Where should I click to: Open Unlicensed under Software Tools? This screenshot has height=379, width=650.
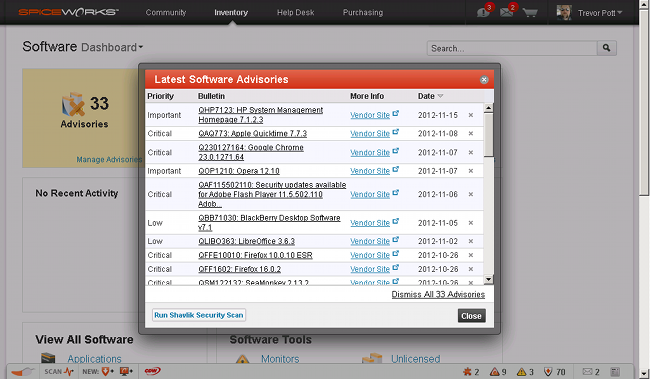pos(416,359)
